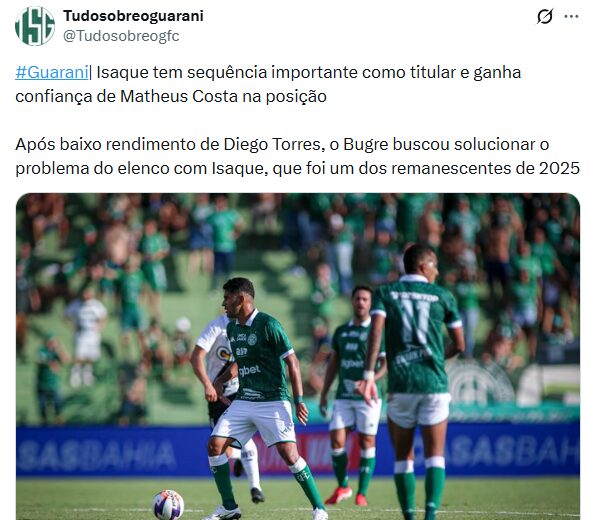Screen dimensions: 590x520
Task: Click the left CASASBAHIA advertising board
Action: [96, 454]
